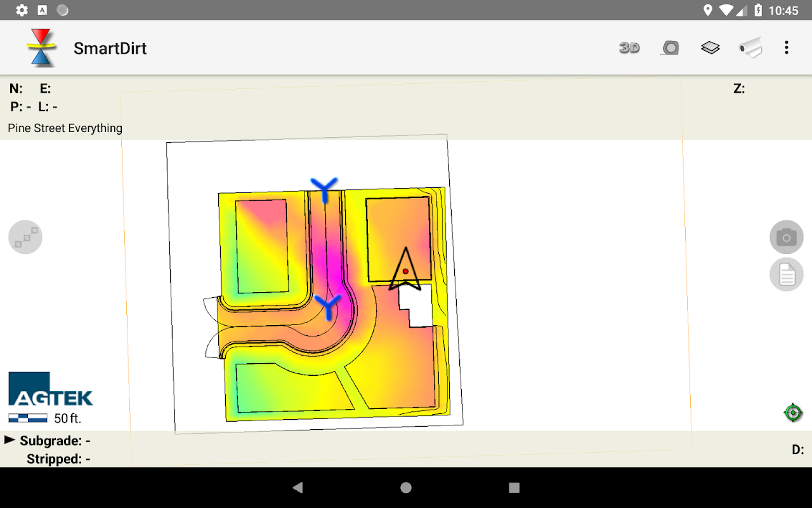The image size is (812, 508).
Task: Open the layers panel
Action: click(x=710, y=48)
